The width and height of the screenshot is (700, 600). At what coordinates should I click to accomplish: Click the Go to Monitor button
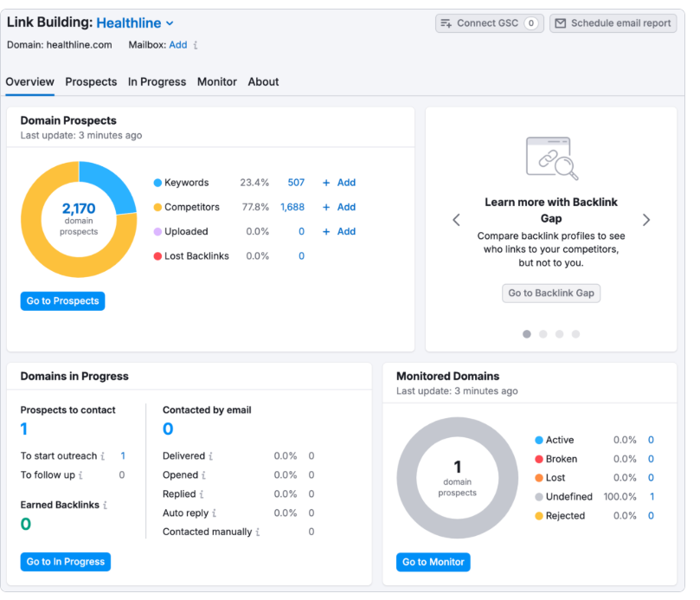(433, 562)
